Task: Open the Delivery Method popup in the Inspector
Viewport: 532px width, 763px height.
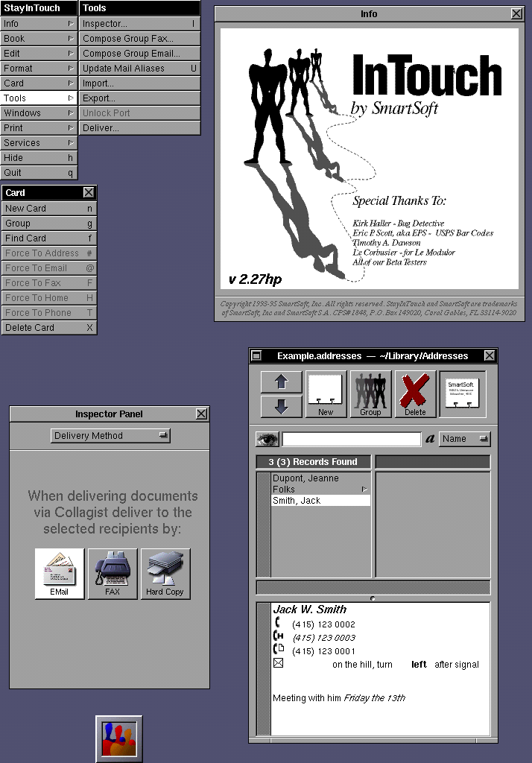Action: pos(110,435)
